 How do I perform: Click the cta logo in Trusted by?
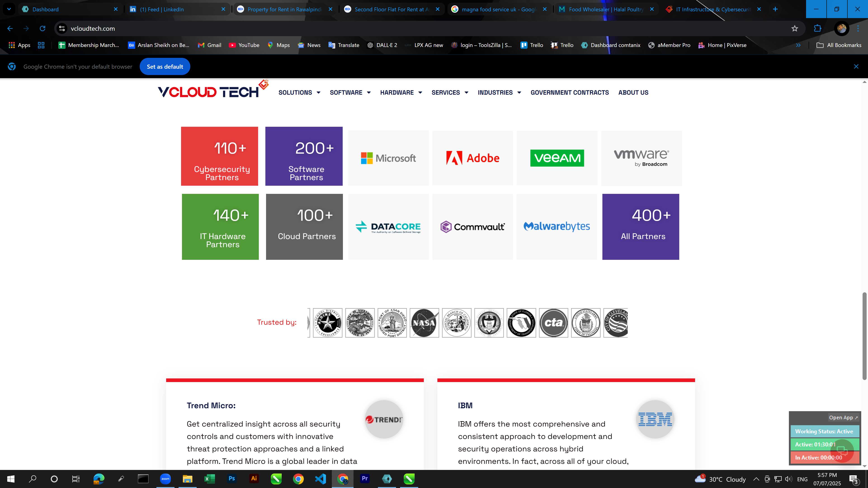coord(553,323)
